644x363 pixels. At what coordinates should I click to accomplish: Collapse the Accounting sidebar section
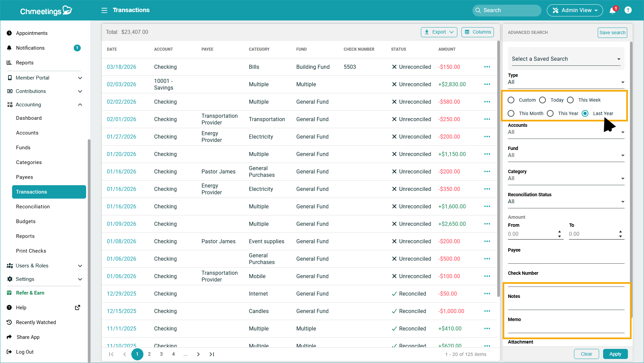(80, 104)
